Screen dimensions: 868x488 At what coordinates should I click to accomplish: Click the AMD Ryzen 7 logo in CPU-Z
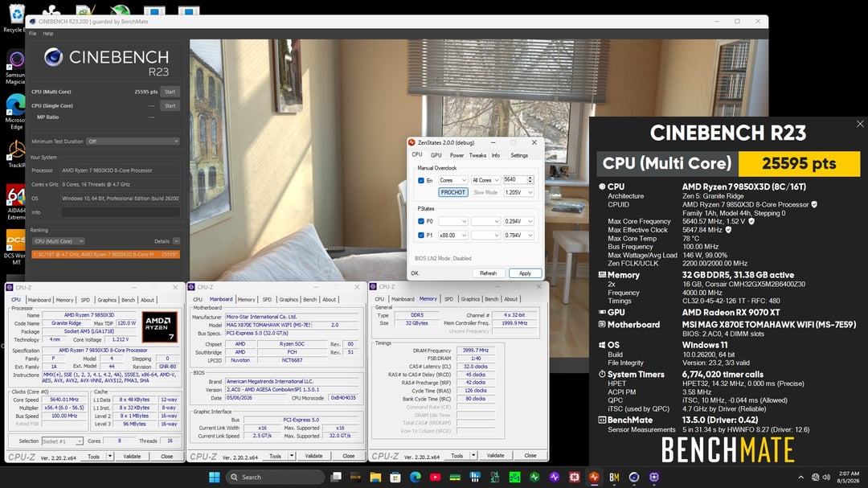pyautogui.click(x=159, y=327)
